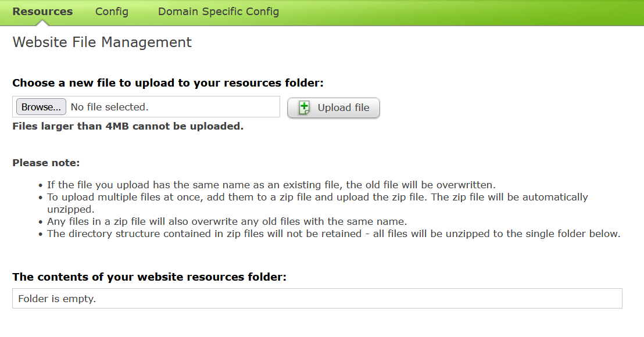Click the note about overwriting existing files
644x337 pixels.
[x=271, y=185]
